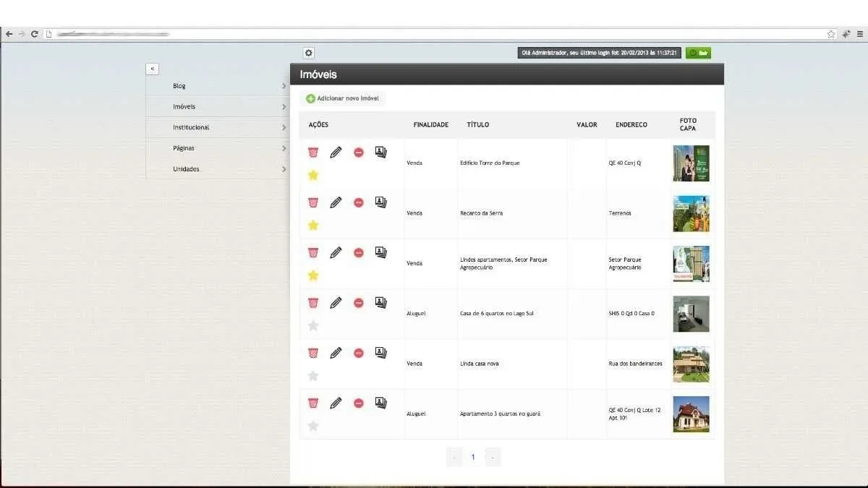This screenshot has height=488, width=868.
Task: Delete the Apartamento 3 quartos listing
Action: tap(313, 403)
